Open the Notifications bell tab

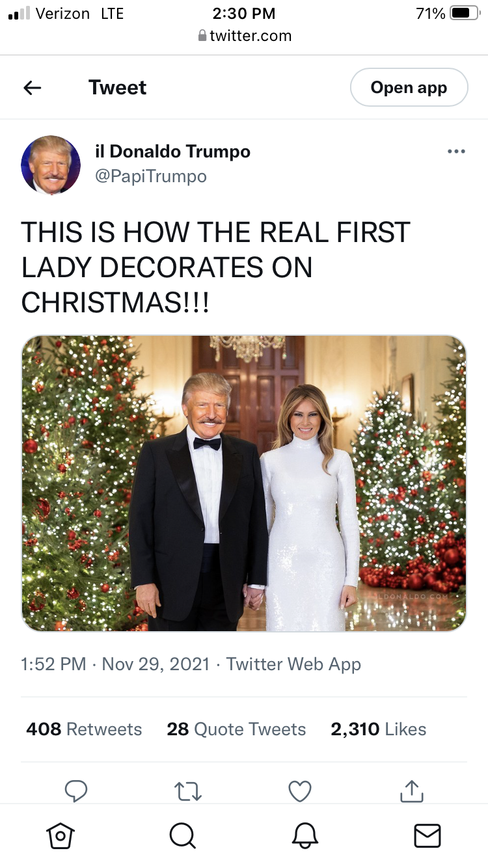tap(305, 835)
